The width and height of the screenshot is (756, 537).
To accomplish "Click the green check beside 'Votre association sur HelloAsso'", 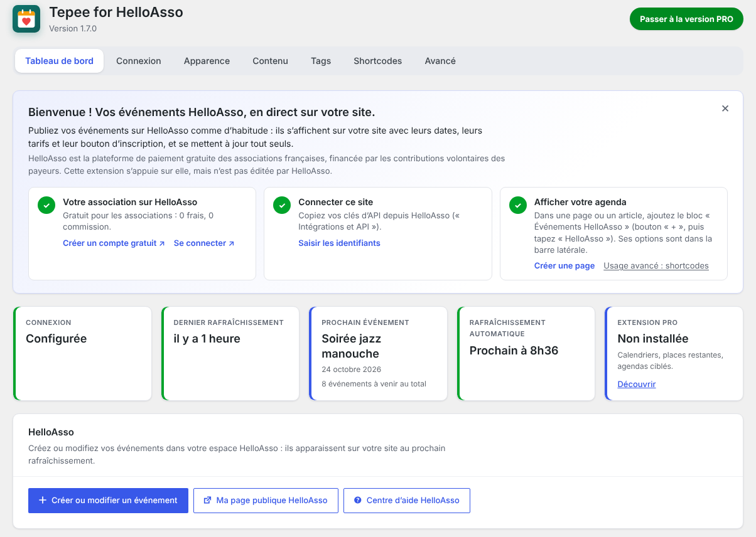I will 46,205.
